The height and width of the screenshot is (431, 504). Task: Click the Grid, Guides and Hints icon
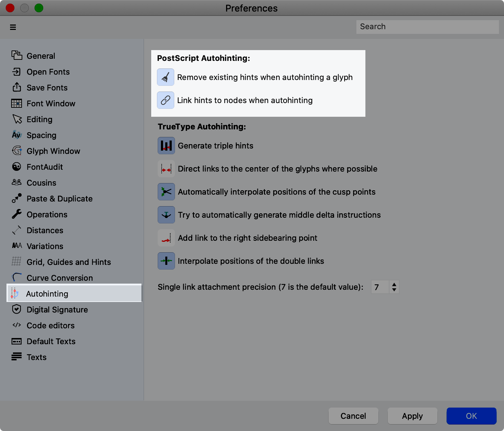[x=17, y=261]
